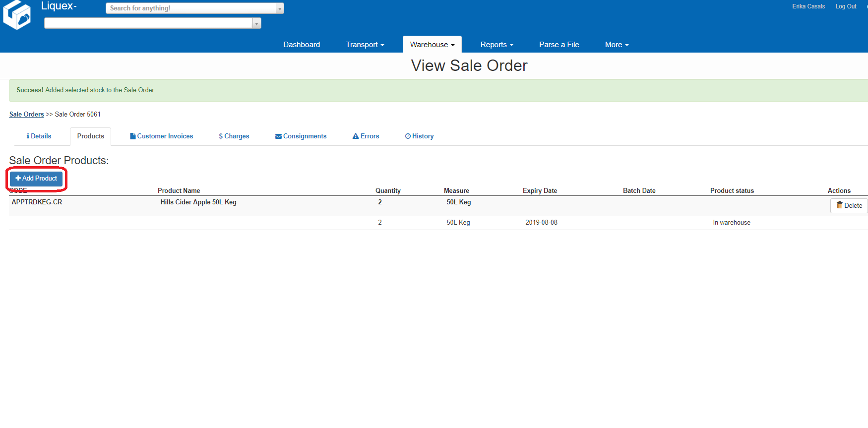The width and height of the screenshot is (868, 428).
Task: Focus the 'Search for anything!' field
Action: pyautogui.click(x=191, y=8)
